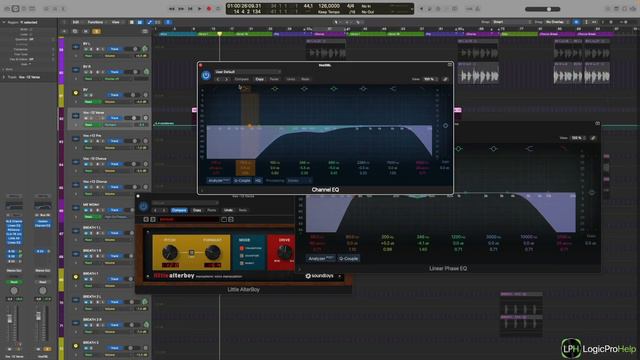The image size is (640, 360).
Task: Click the green fifth band icon in Channel EQ
Action: tap(333, 89)
